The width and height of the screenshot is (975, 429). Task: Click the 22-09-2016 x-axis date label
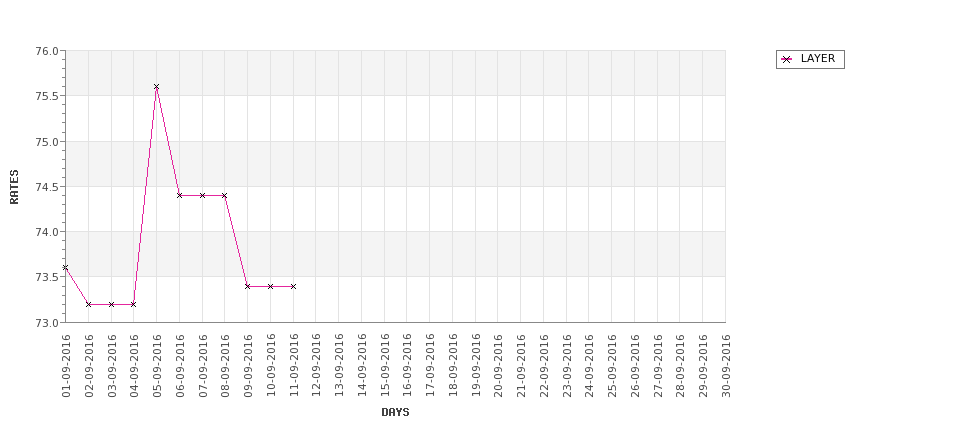tap(543, 366)
